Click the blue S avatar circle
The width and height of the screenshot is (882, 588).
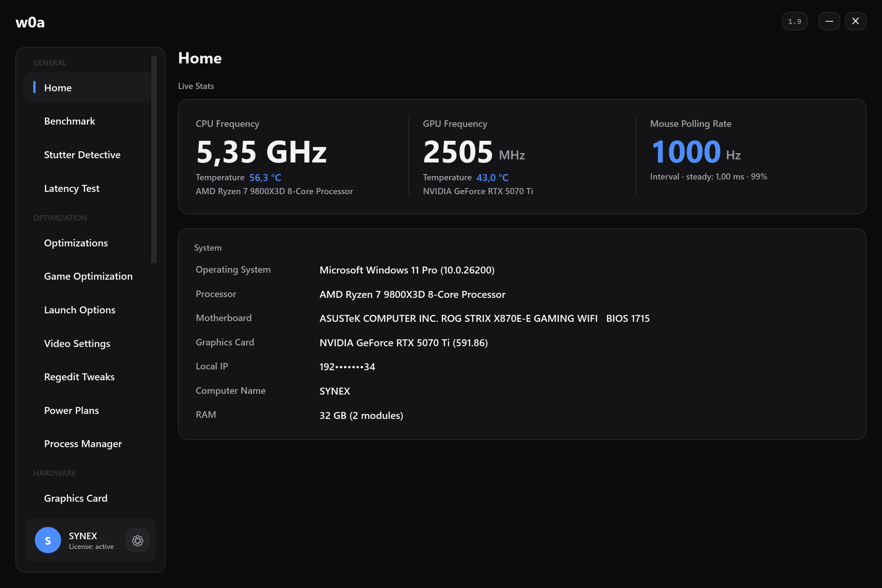(x=48, y=540)
